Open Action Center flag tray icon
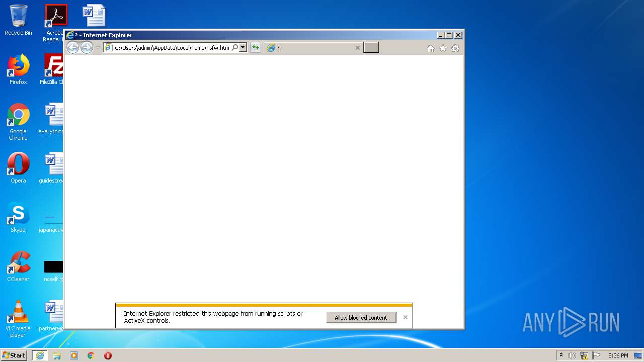The image size is (644, 362). click(x=596, y=355)
